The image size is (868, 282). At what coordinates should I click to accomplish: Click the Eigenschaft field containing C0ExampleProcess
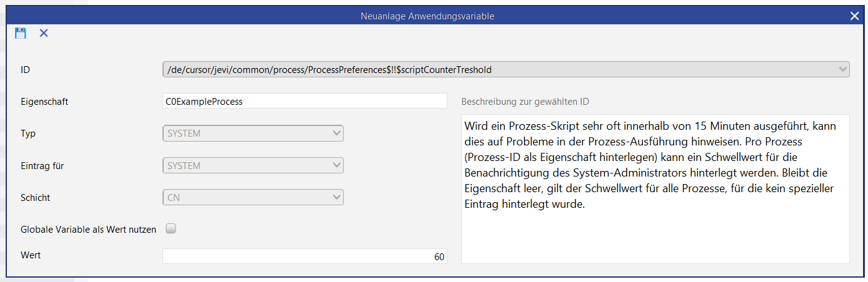point(304,101)
